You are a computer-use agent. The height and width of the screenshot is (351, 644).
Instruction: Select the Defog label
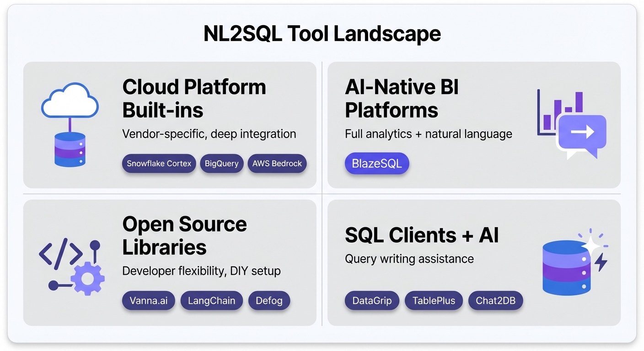tap(269, 300)
